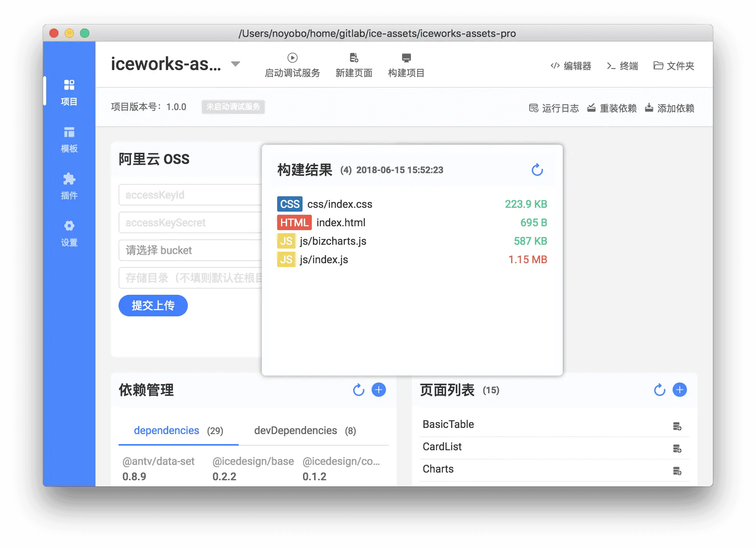Click the 提交上传 submit upload button

click(x=153, y=306)
